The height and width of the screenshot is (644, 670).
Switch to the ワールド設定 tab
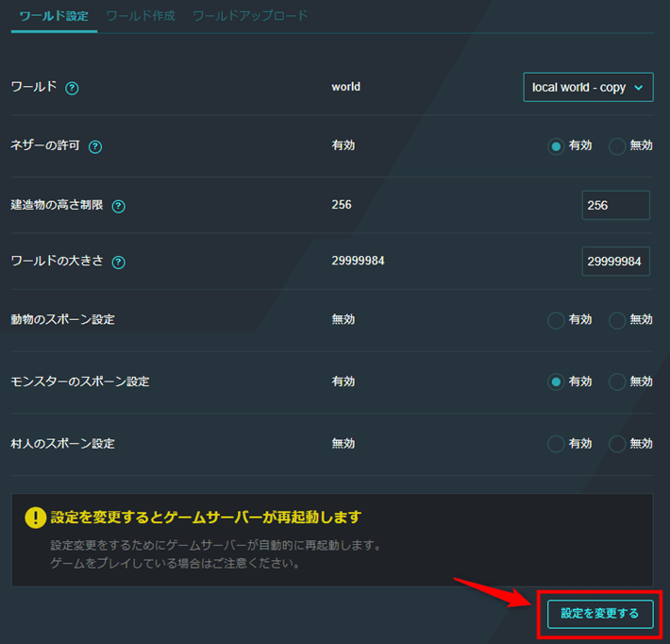[54, 16]
